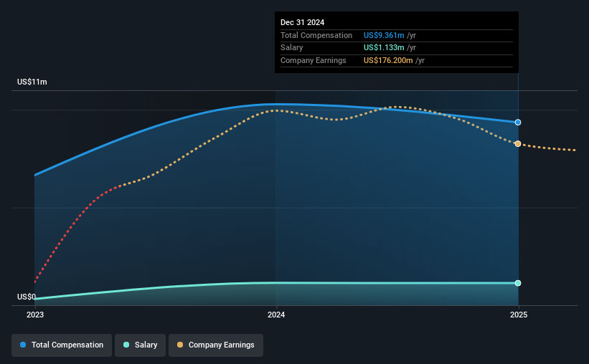Click the 2023 x-axis label
This screenshot has width=589, height=364.
(x=35, y=315)
